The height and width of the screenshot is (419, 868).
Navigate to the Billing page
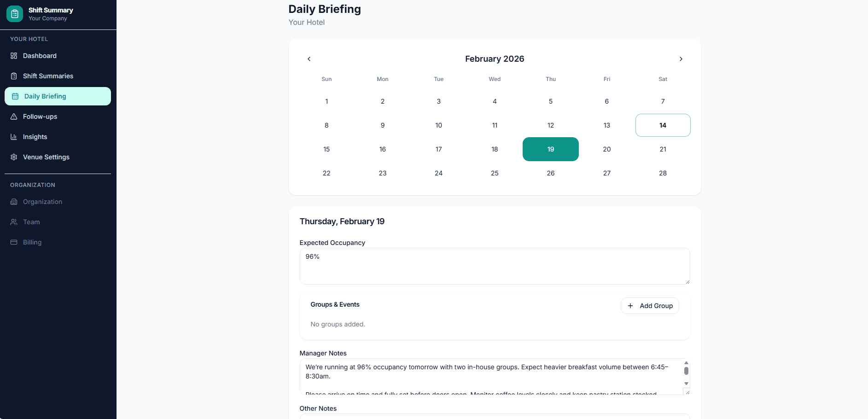tap(32, 242)
